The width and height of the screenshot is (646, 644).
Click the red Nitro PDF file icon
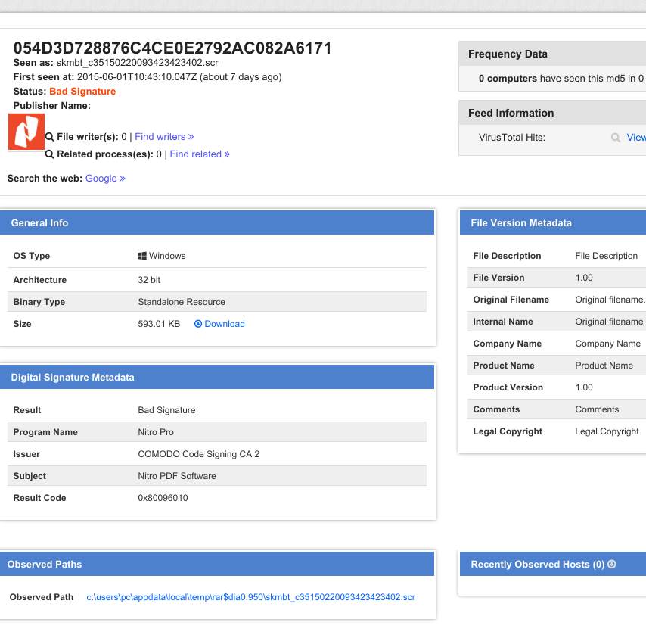(x=26, y=132)
